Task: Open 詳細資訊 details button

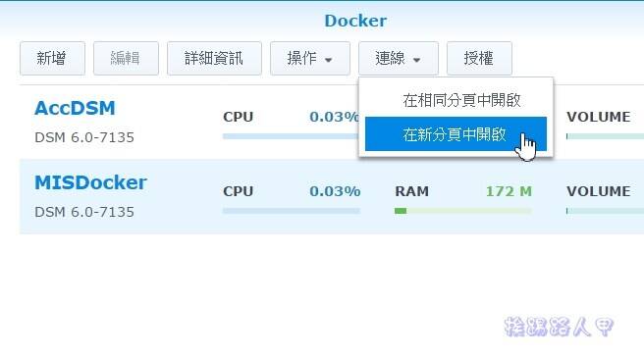Action: pos(214,58)
